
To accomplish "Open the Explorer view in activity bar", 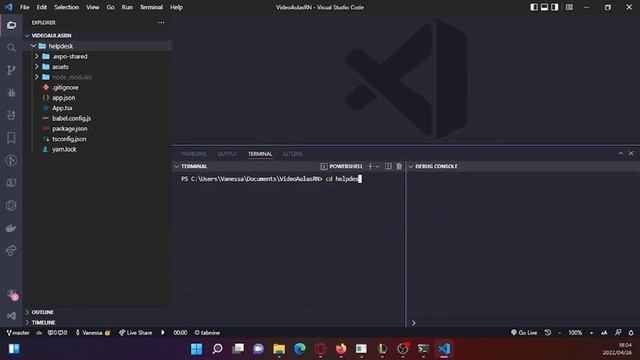I will pyautogui.click(x=11, y=25).
